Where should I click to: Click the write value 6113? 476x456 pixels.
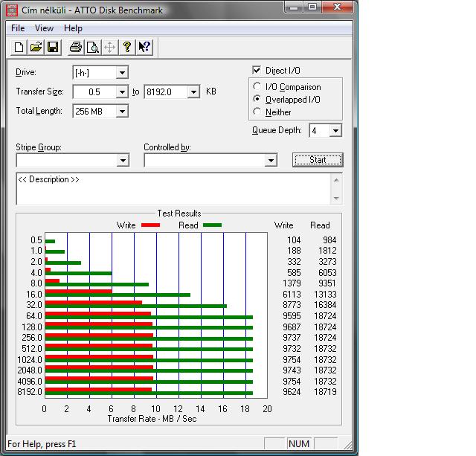coord(292,294)
